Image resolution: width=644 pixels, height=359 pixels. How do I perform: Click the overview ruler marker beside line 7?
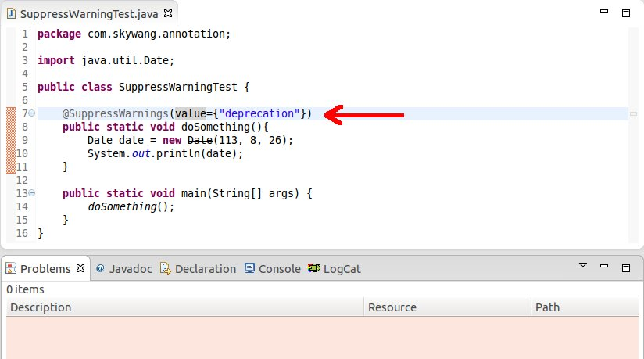tap(633, 114)
